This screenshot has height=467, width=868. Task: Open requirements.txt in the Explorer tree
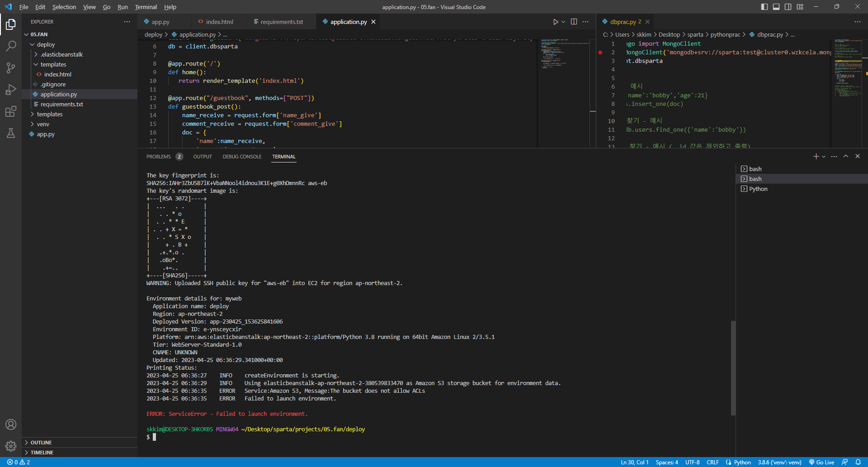[x=80, y=104]
